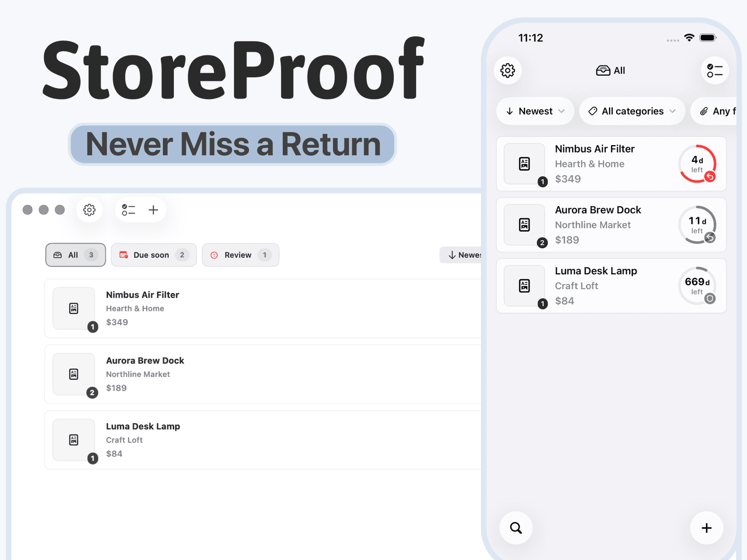This screenshot has width=747, height=560.
Task: Open the Newest sort menu in desktop window
Action: (462, 255)
